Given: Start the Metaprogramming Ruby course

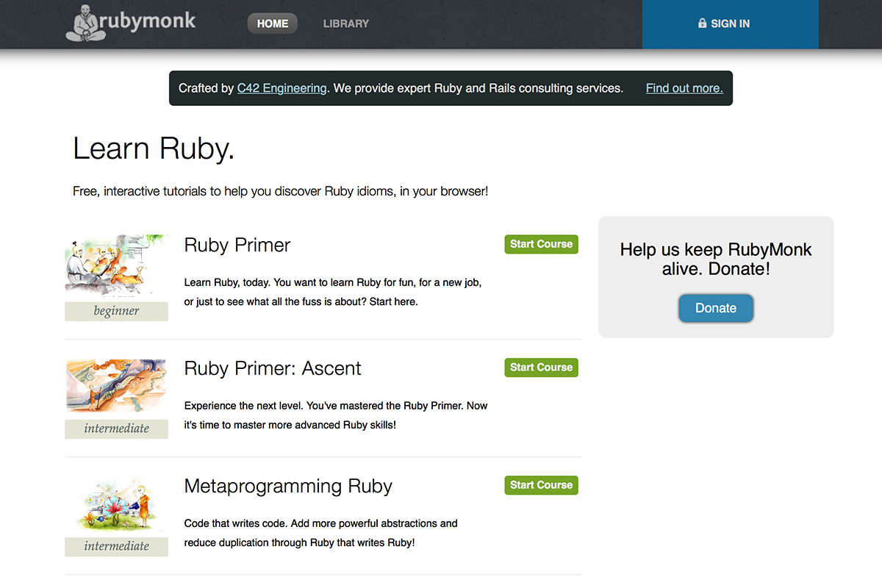Looking at the screenshot, I should [x=541, y=484].
